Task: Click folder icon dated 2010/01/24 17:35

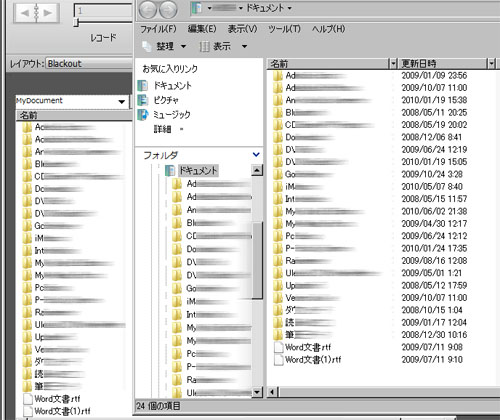Action: 278,248
